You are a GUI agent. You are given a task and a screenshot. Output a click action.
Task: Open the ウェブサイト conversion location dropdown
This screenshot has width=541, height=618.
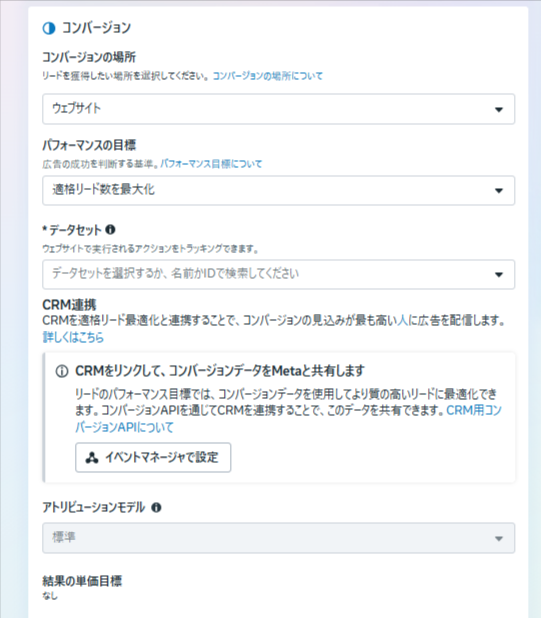(279, 109)
